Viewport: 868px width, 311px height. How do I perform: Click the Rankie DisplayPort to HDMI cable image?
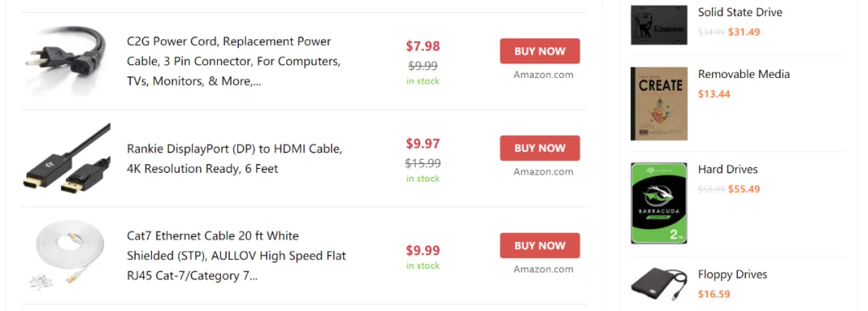(x=67, y=158)
